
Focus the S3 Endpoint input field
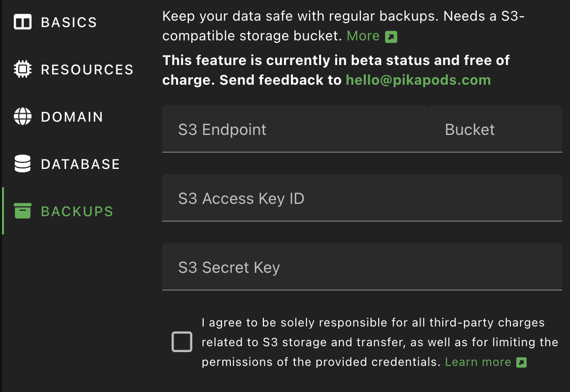[x=295, y=130]
